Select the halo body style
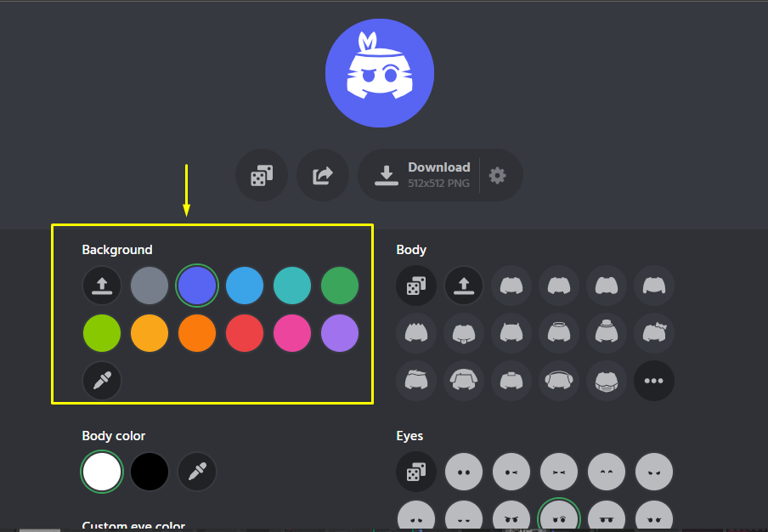This screenshot has height=532, width=768. pyautogui.click(x=558, y=333)
